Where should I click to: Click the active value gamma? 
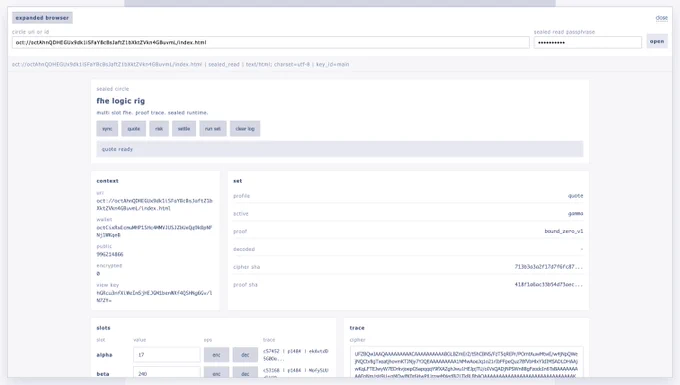(x=575, y=214)
